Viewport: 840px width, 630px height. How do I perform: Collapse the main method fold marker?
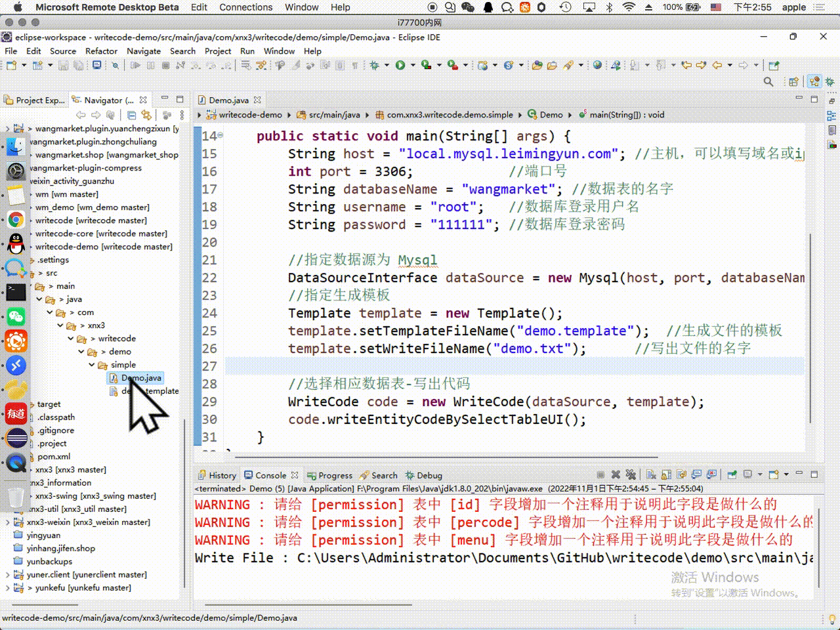point(220,135)
